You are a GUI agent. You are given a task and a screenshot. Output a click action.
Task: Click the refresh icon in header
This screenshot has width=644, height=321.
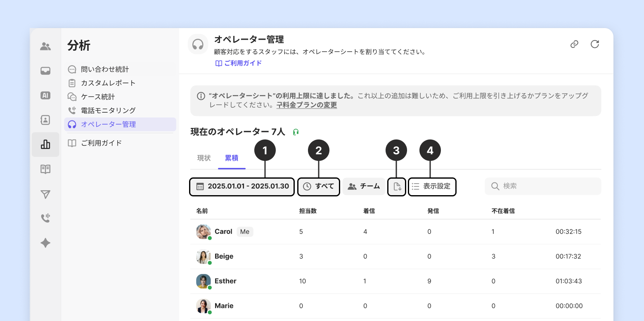[x=594, y=44]
